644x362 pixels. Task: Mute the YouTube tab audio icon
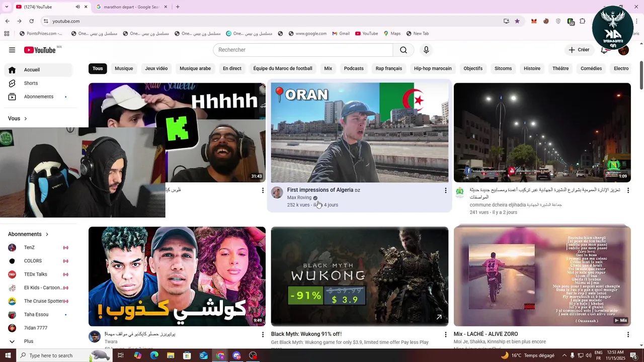pos(77,7)
